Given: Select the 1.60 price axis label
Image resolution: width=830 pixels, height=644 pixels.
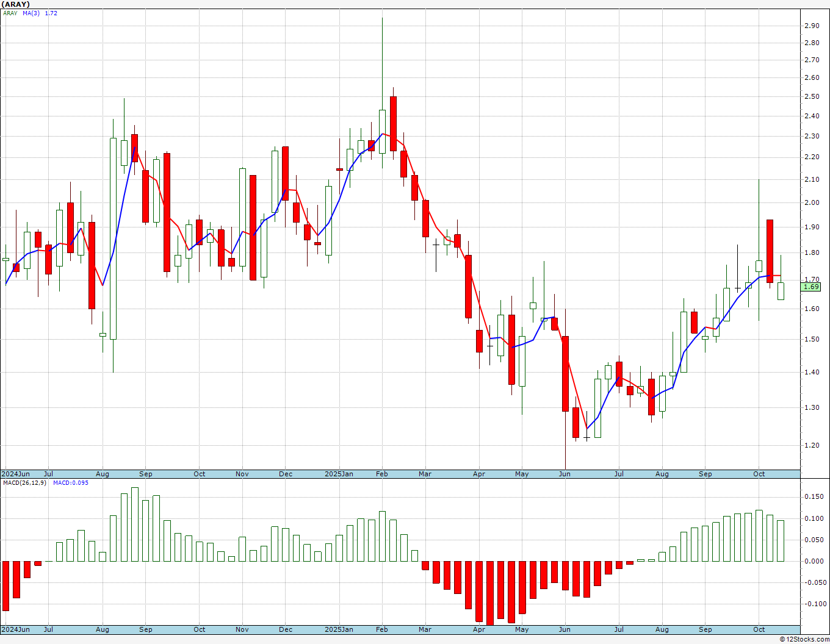Looking at the screenshot, I should [x=812, y=309].
